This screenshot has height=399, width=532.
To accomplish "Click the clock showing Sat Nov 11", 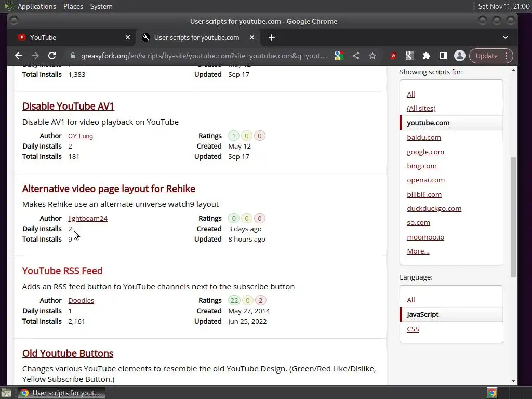I will [x=503, y=6].
